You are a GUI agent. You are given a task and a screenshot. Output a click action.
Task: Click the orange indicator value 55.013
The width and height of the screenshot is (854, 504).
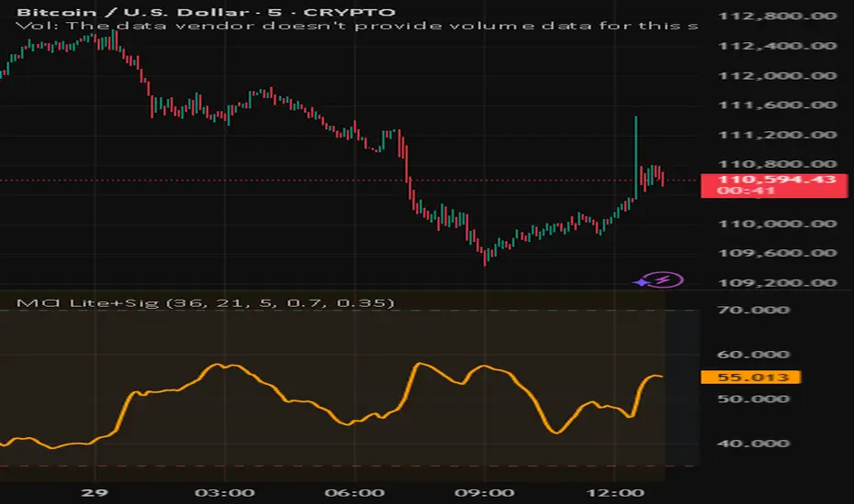point(750,377)
